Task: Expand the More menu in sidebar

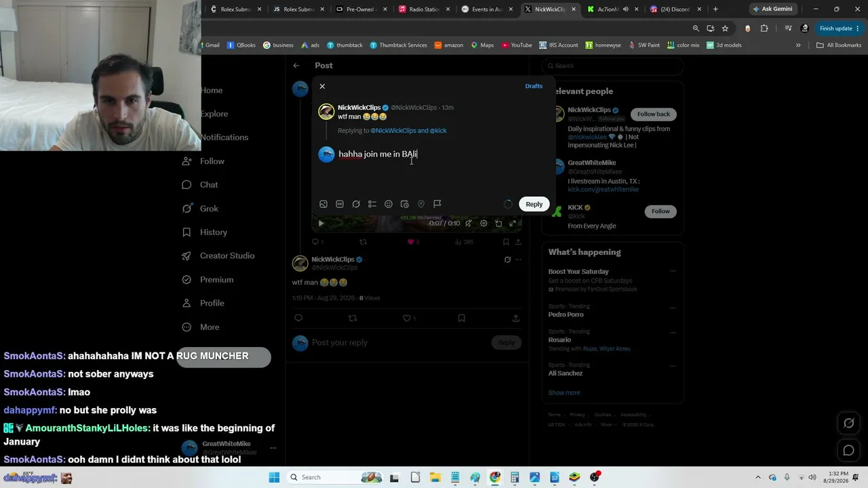Action: pos(201,327)
